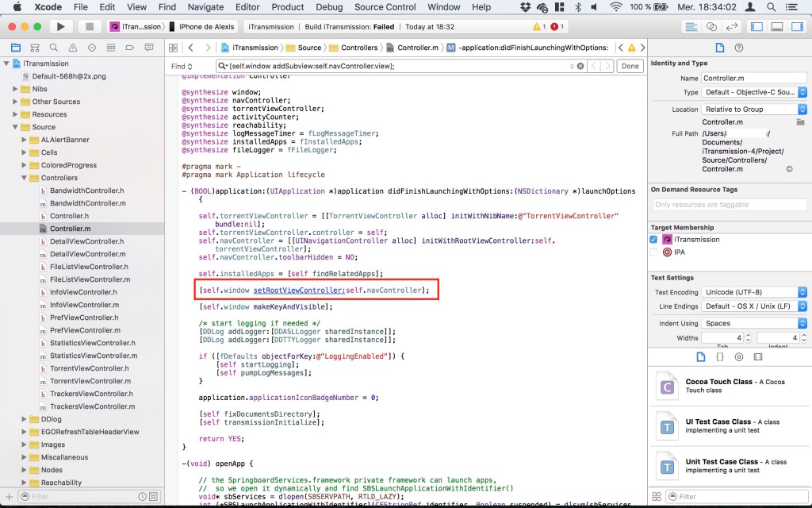Open the Source Control menu
This screenshot has height=508, width=812.
tap(385, 7)
